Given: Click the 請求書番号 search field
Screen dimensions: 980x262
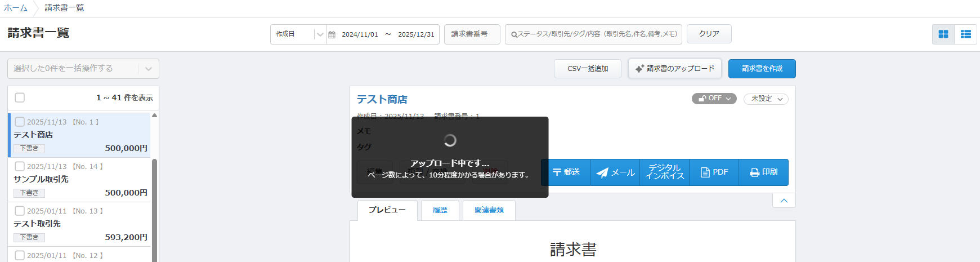Looking at the screenshot, I should 472,34.
